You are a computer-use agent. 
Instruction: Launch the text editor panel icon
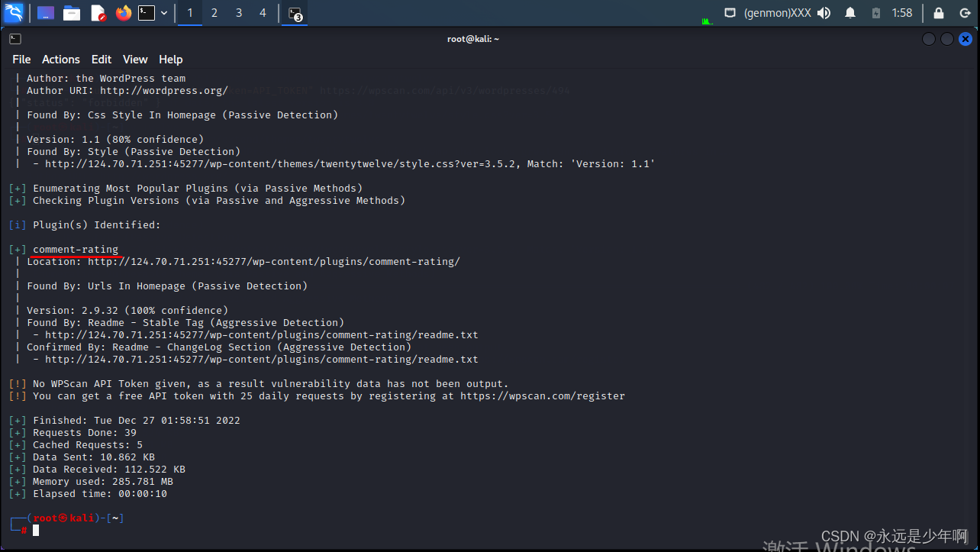click(98, 13)
